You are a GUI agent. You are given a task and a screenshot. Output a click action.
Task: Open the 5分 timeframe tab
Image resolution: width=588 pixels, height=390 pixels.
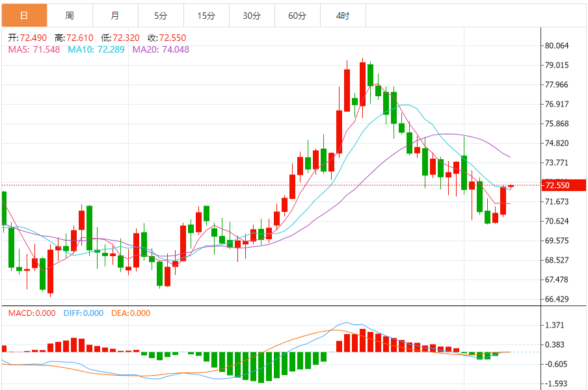pos(161,16)
